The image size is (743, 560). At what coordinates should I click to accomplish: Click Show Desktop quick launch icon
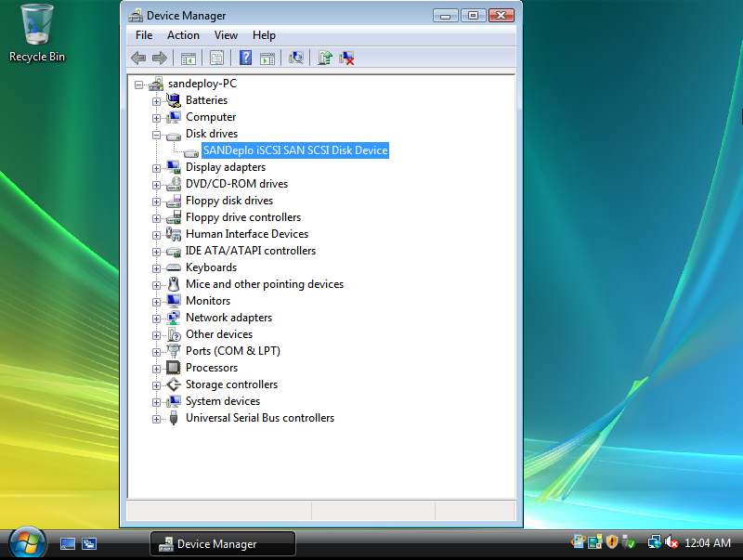pyautogui.click(x=68, y=544)
